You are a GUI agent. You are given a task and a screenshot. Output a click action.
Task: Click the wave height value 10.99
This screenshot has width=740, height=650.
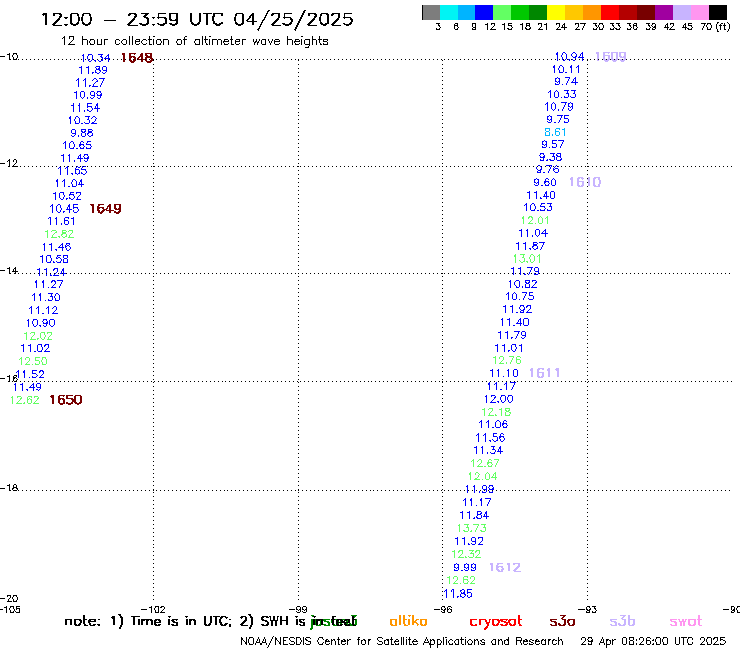coord(88,95)
